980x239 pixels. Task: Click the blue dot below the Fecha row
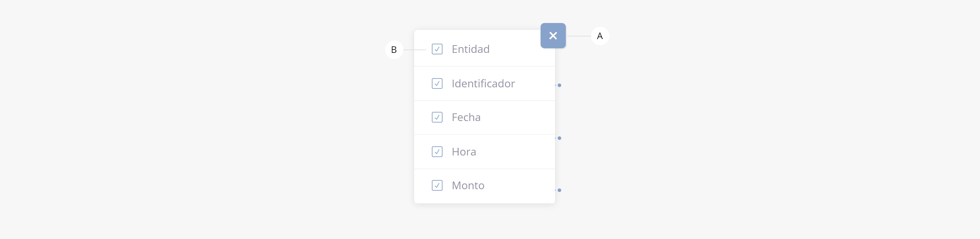click(559, 138)
